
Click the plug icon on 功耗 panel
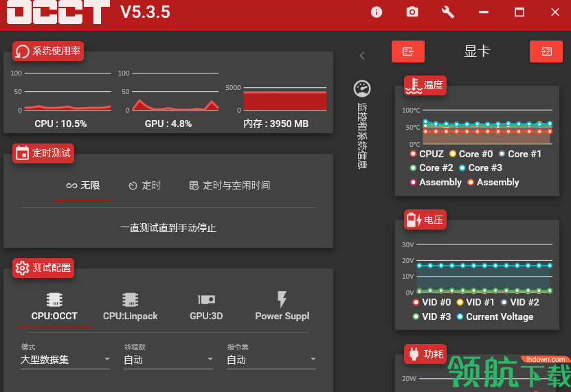[x=414, y=354]
